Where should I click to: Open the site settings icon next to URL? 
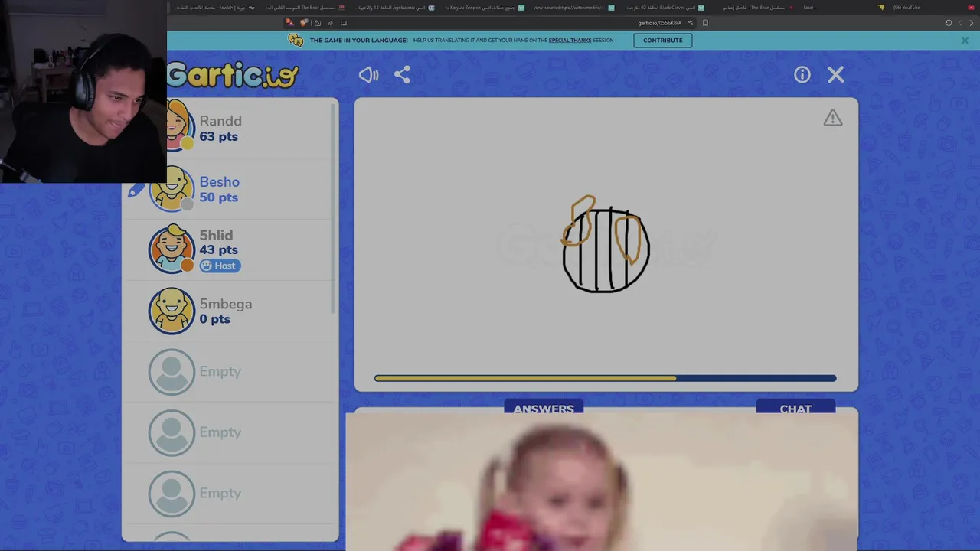(691, 23)
